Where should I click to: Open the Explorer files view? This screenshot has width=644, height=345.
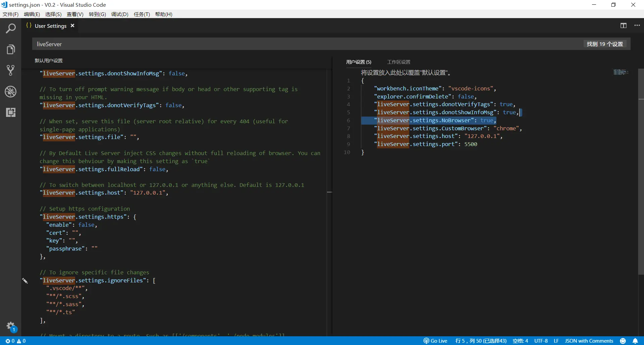(x=11, y=50)
